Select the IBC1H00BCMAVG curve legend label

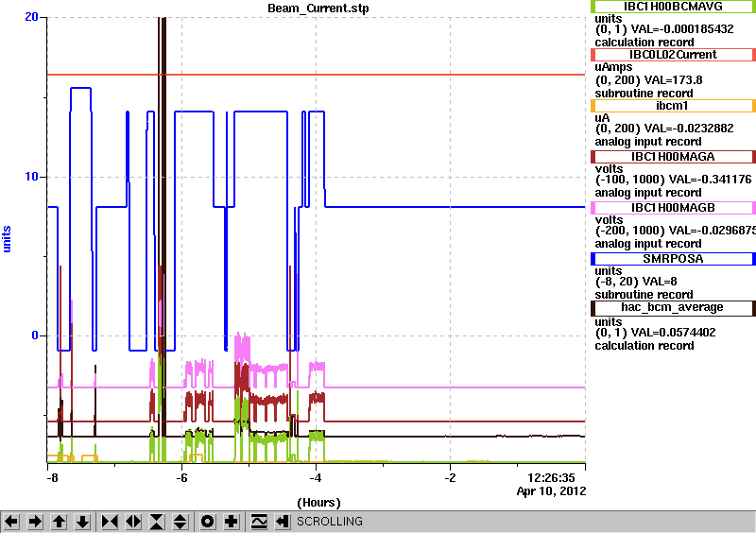pyautogui.click(x=673, y=7)
